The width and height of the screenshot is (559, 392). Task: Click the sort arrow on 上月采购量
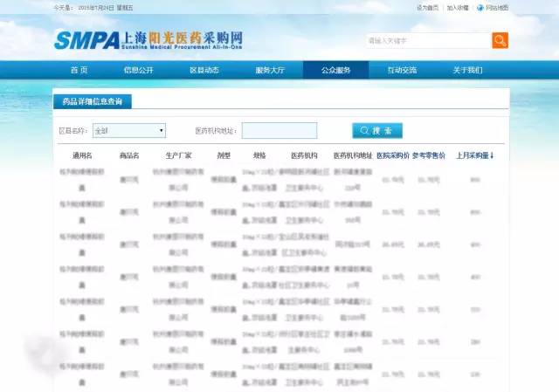click(x=492, y=155)
